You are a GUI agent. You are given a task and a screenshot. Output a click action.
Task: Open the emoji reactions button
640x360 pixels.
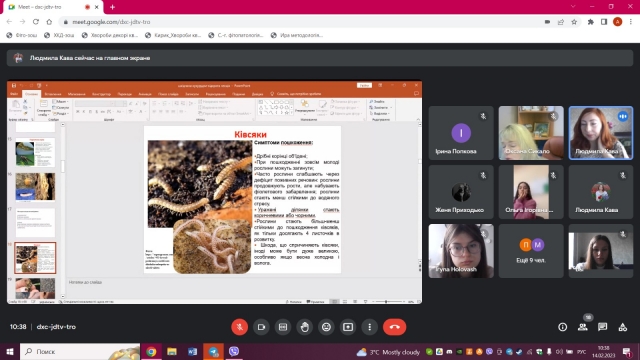[326, 327]
